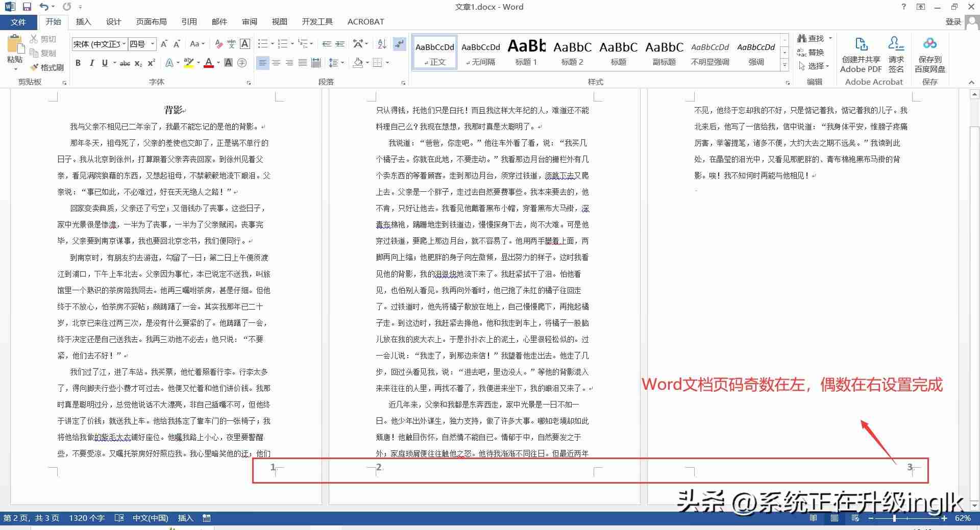Click zoom in plus button
980x530 pixels.
(x=944, y=518)
